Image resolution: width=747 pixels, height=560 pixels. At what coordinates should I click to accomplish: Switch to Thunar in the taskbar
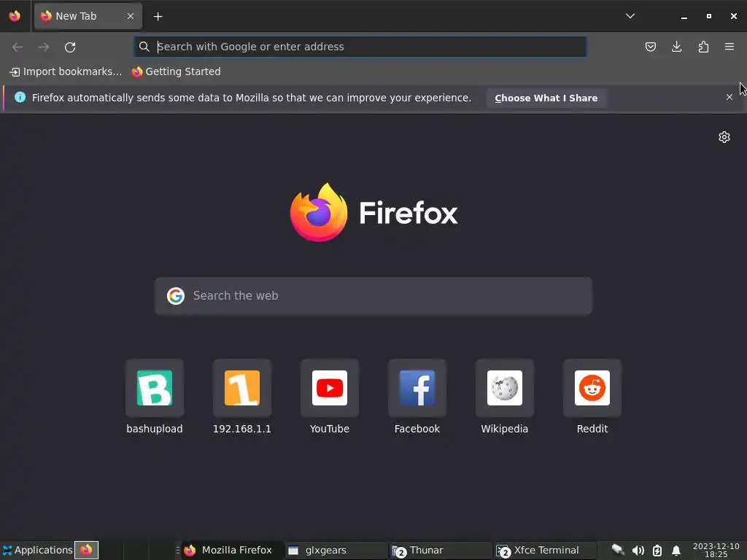tap(440, 550)
